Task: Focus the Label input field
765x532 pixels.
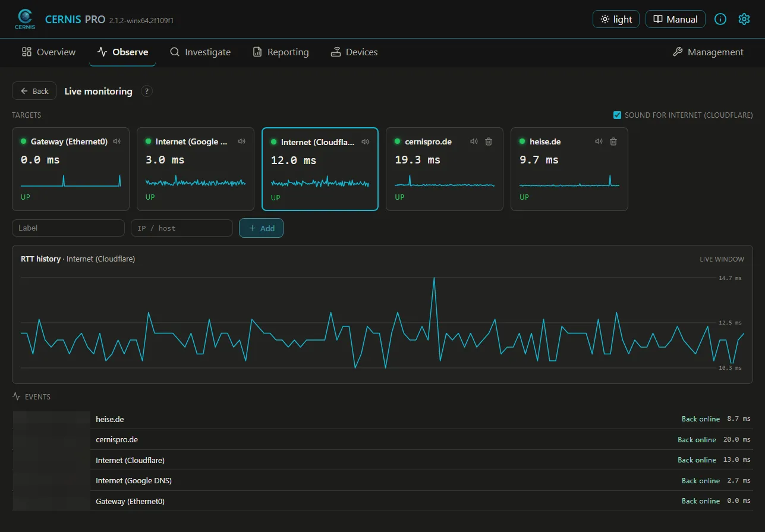Action: pos(68,228)
